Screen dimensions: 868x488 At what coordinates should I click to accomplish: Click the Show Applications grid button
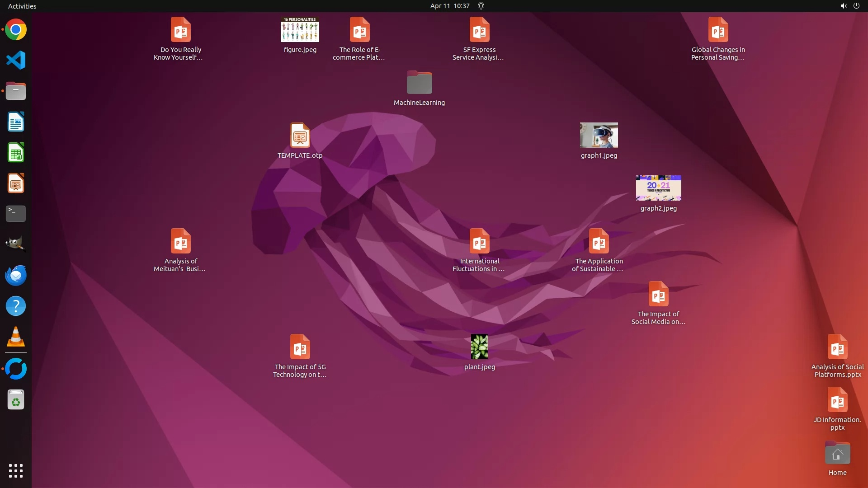pos(16,471)
